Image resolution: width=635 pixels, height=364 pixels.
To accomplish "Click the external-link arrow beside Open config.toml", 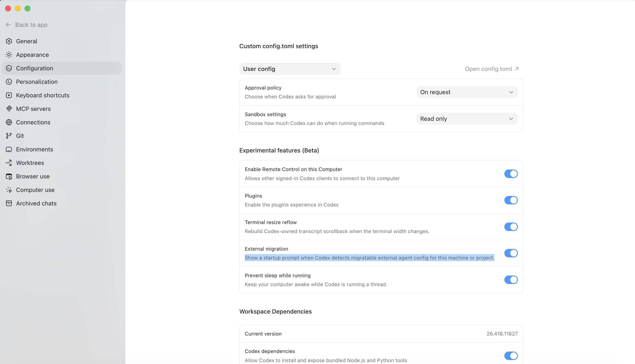I will (517, 69).
